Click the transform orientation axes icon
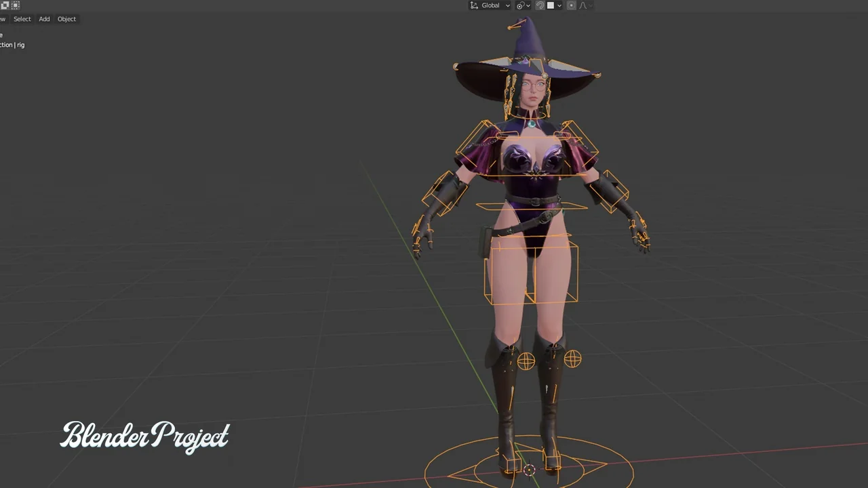This screenshot has width=868, height=488. click(474, 5)
